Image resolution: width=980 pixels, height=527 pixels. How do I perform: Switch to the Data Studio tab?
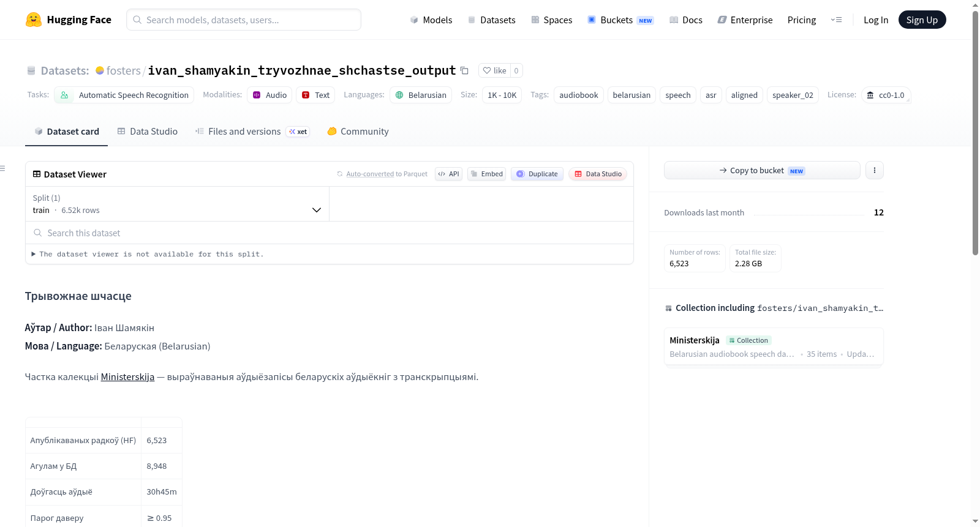(148, 131)
